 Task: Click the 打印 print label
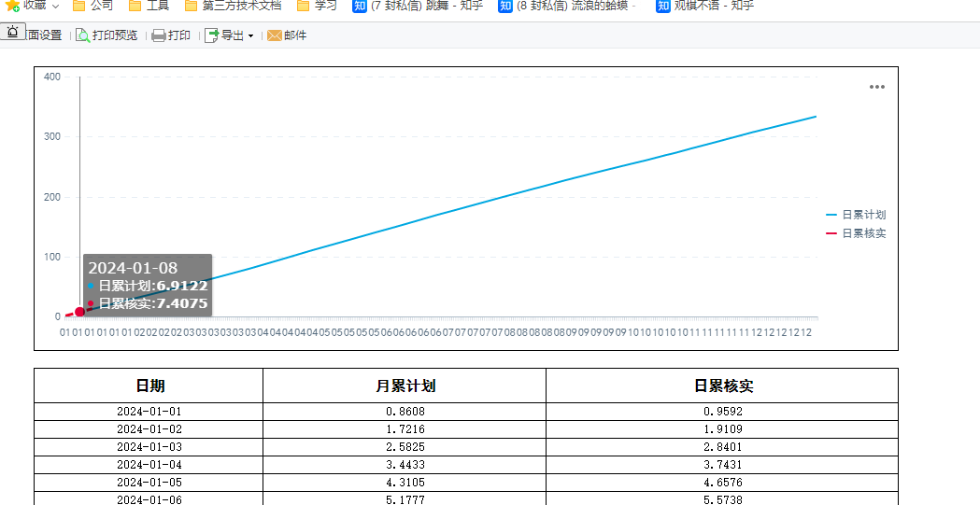[179, 35]
